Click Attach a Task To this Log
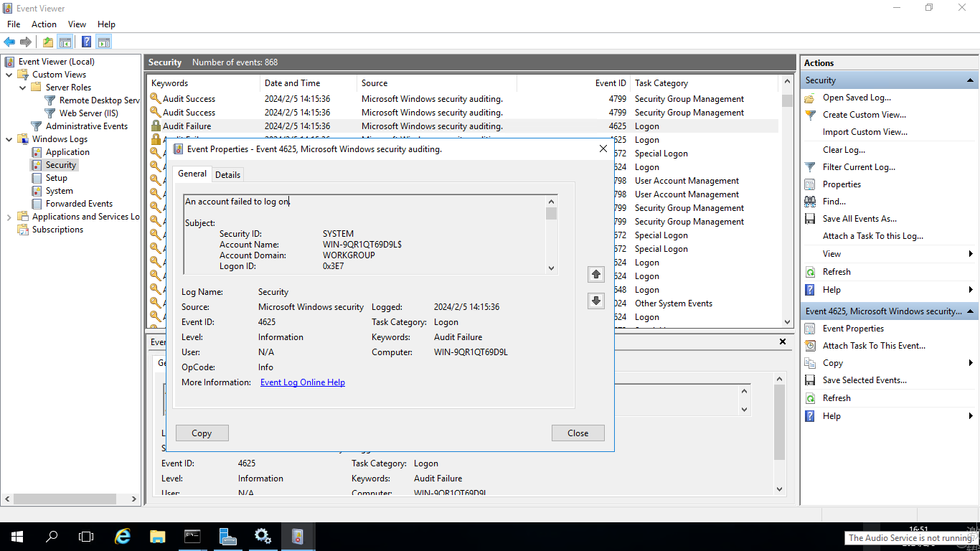This screenshot has height=551, width=980. pos(872,236)
